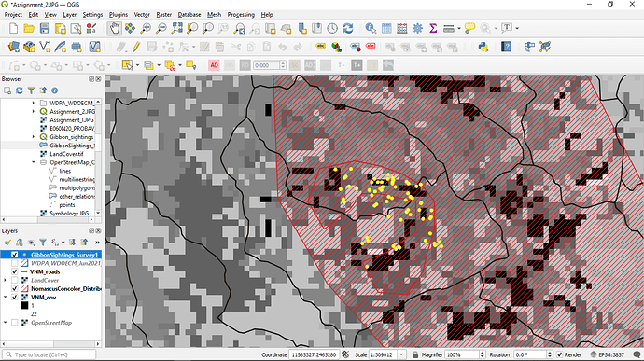Select the Identify Features tool
This screenshot has width=644, height=361.
[x=371, y=28]
